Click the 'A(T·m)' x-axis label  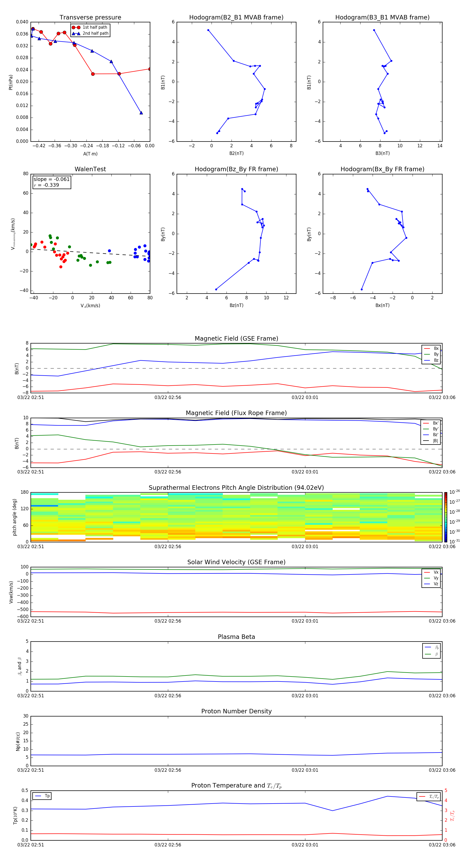coord(90,154)
